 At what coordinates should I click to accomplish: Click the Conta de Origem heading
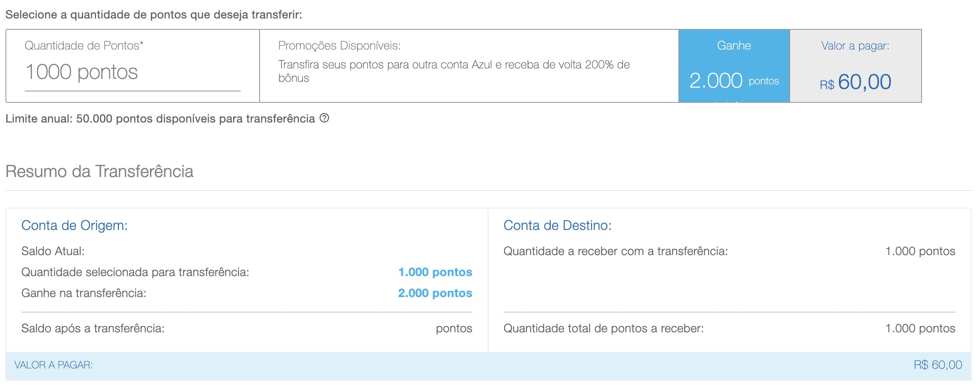click(74, 225)
